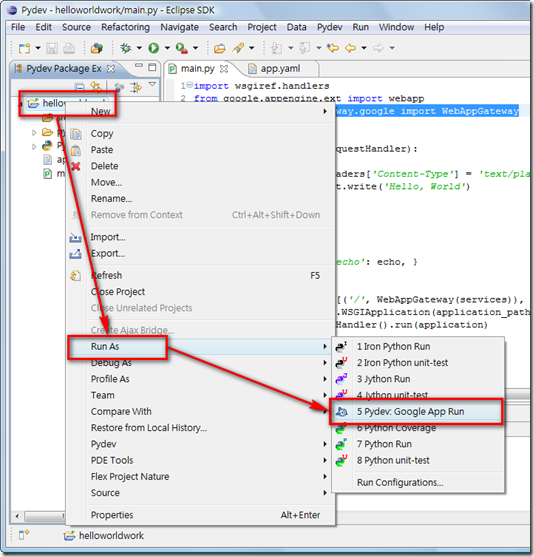Click the fast view icon in status bar
This screenshot has height=557, width=534.
tap(24, 534)
